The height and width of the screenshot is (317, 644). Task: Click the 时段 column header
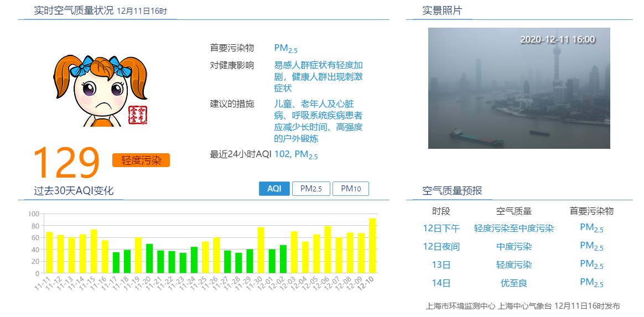tap(441, 211)
